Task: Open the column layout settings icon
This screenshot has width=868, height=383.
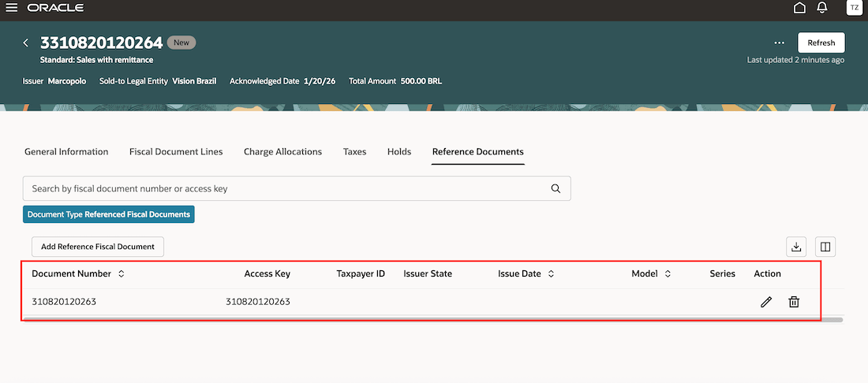Action: [825, 247]
